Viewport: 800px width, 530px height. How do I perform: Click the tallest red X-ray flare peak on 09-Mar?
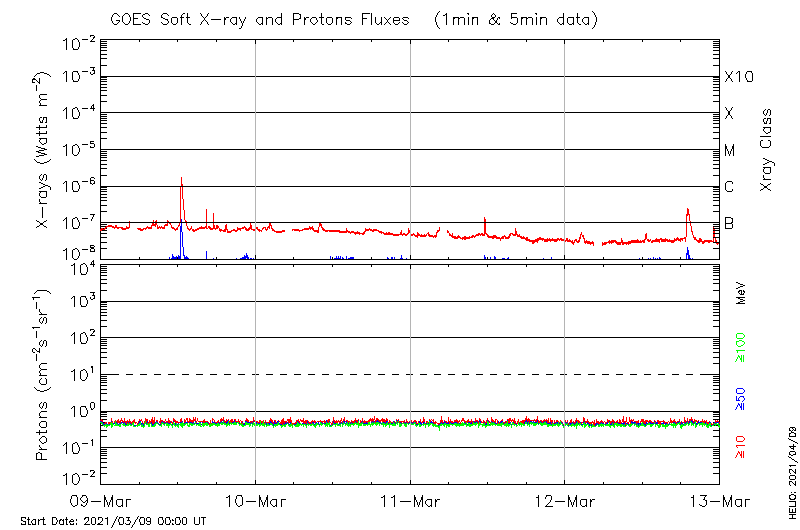pos(181,181)
